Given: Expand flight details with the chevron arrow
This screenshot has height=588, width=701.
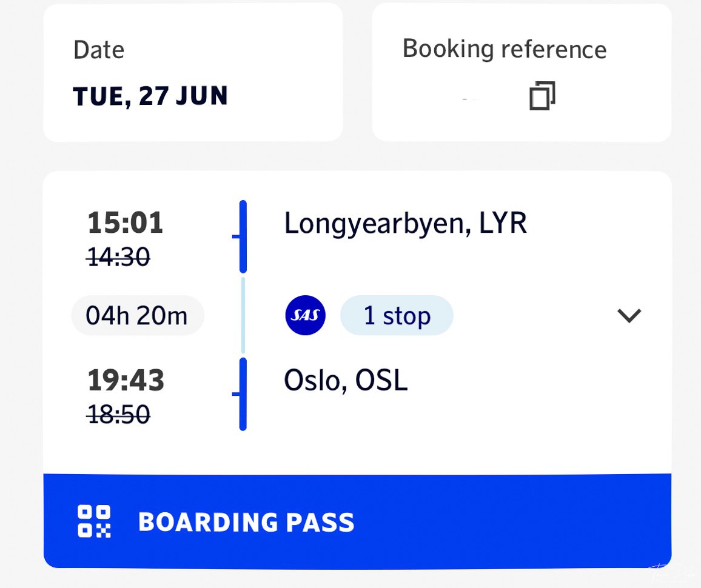Looking at the screenshot, I should (629, 315).
